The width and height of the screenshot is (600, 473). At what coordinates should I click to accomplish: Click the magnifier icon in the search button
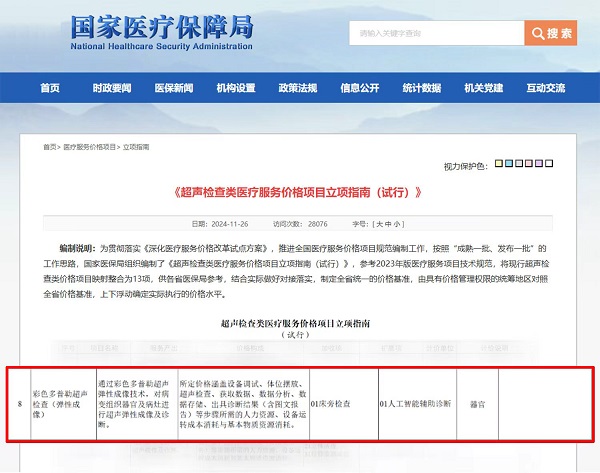[x=538, y=33]
